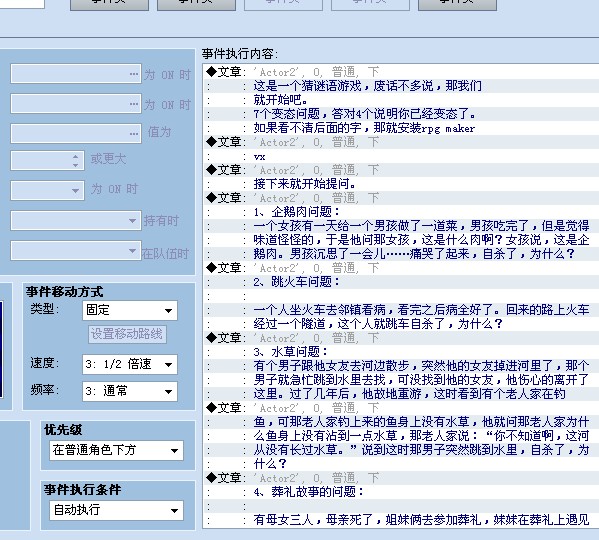Select the line 经过一个隧道，这个人就跳车
599x540 pixels.
click(401, 324)
